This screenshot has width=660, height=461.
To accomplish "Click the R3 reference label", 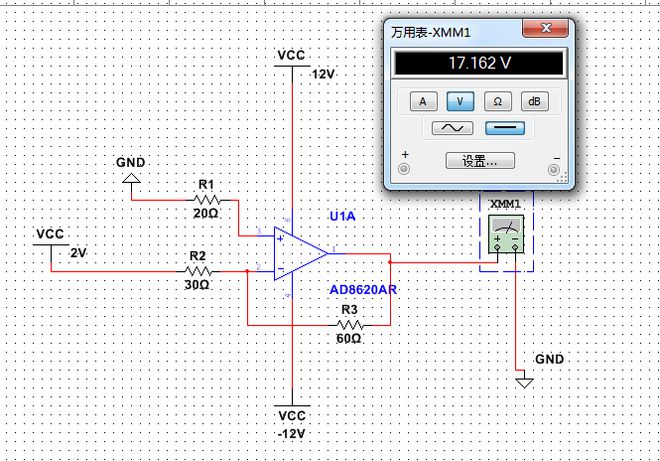I will tap(349, 310).
